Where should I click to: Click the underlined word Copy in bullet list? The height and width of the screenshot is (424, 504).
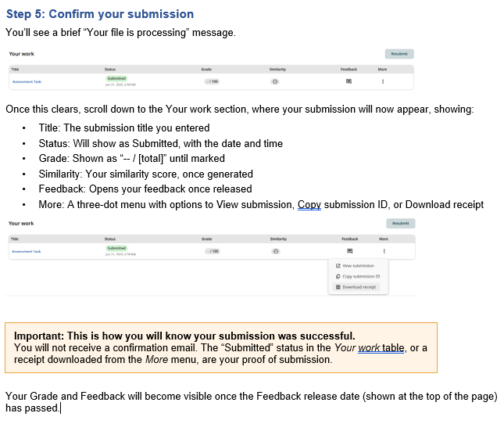309,205
